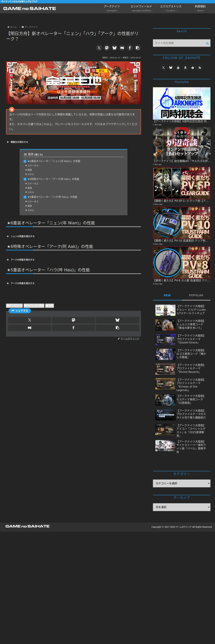Viewport: 215px width, 644px height.
Task: Expand アークの性能を表示する under ★6特殊 アーク heading
Action: [21, 260]
